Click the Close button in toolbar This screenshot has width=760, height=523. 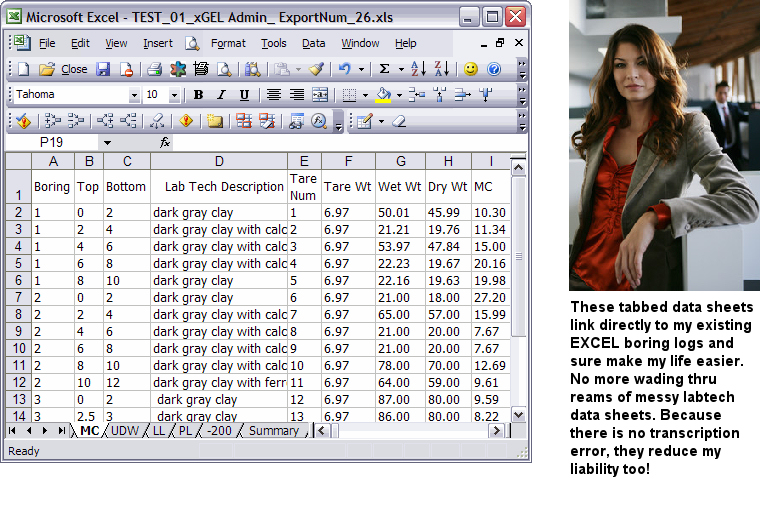point(74,69)
